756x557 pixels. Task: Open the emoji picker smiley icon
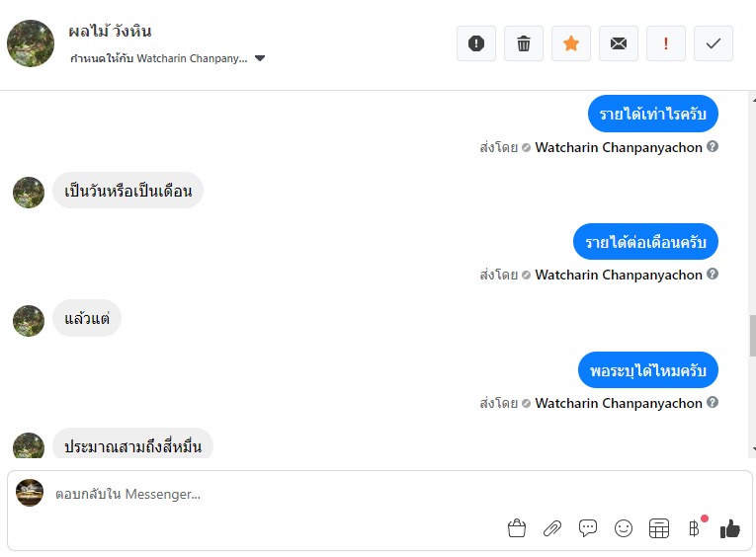click(624, 528)
